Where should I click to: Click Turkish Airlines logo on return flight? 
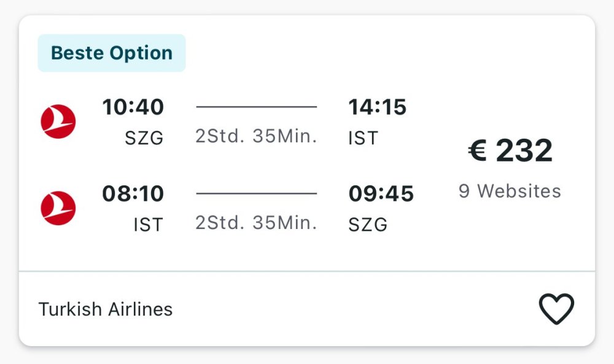tap(58, 208)
